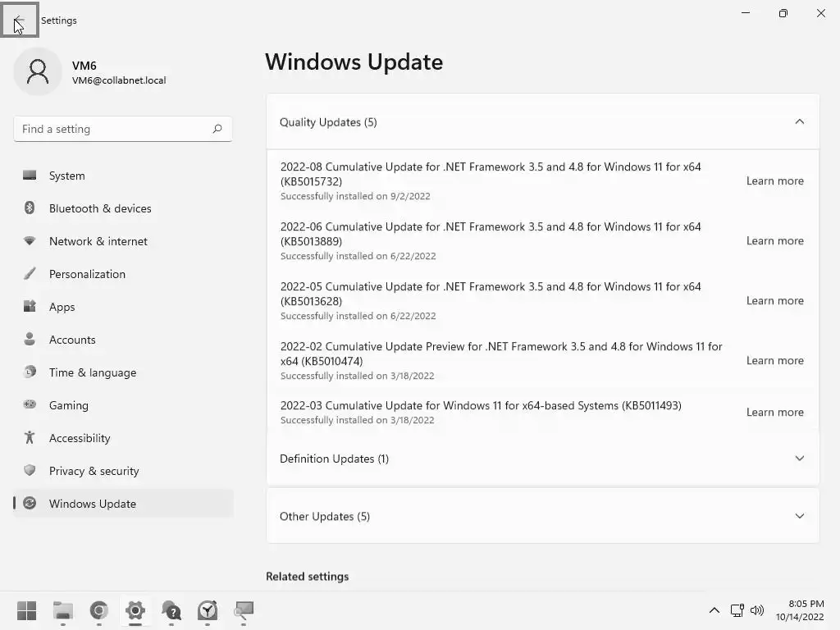The image size is (840, 630).
Task: Collapse the Quality Updates section
Action: tap(799, 121)
